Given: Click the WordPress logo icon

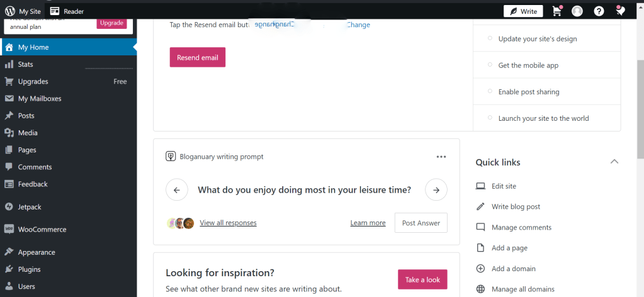Looking at the screenshot, I should [x=9, y=11].
